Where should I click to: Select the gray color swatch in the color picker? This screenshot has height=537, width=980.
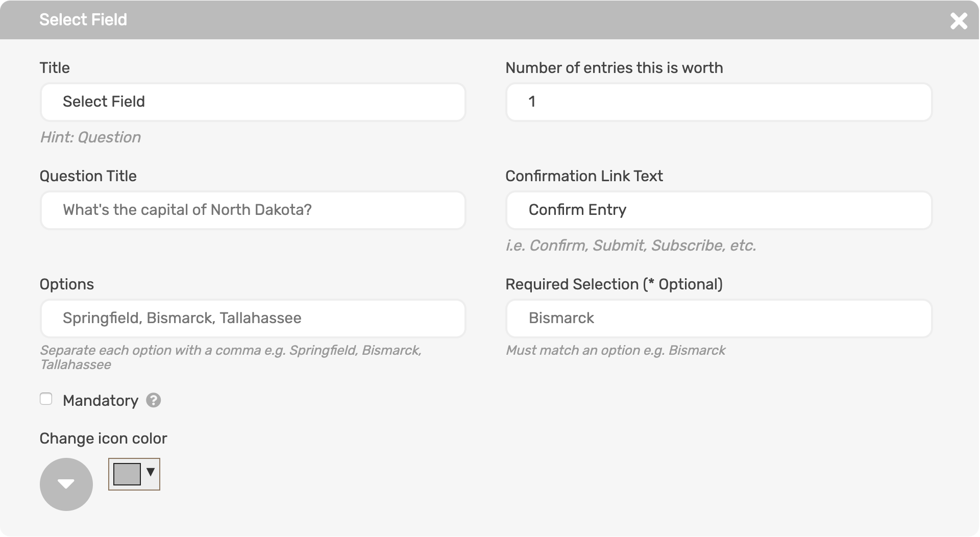coord(127,474)
